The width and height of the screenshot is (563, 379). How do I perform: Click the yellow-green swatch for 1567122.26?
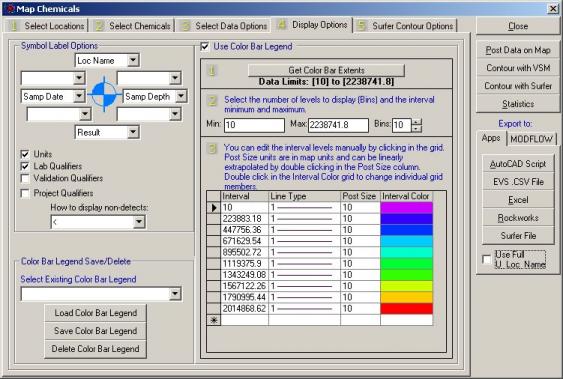[406, 286]
